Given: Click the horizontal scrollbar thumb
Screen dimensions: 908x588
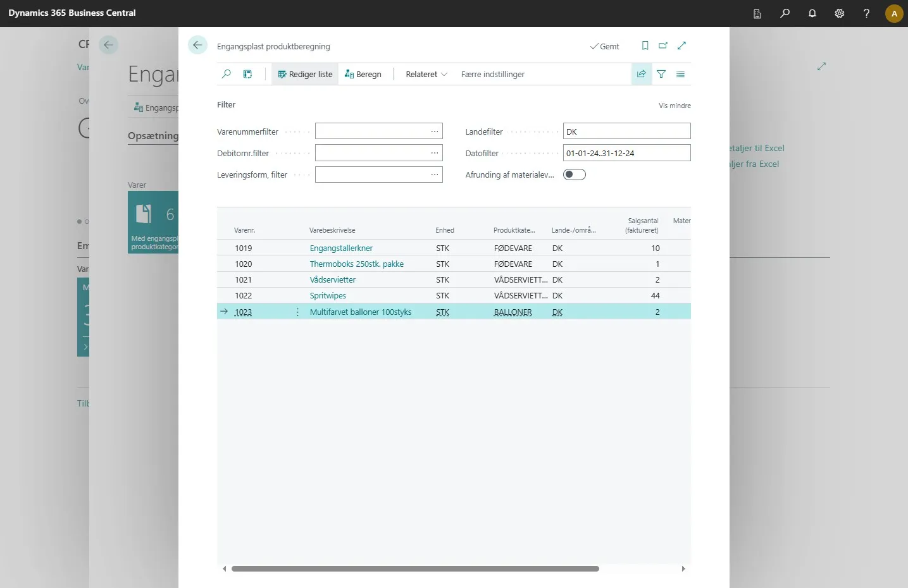Looking at the screenshot, I should 415,568.
